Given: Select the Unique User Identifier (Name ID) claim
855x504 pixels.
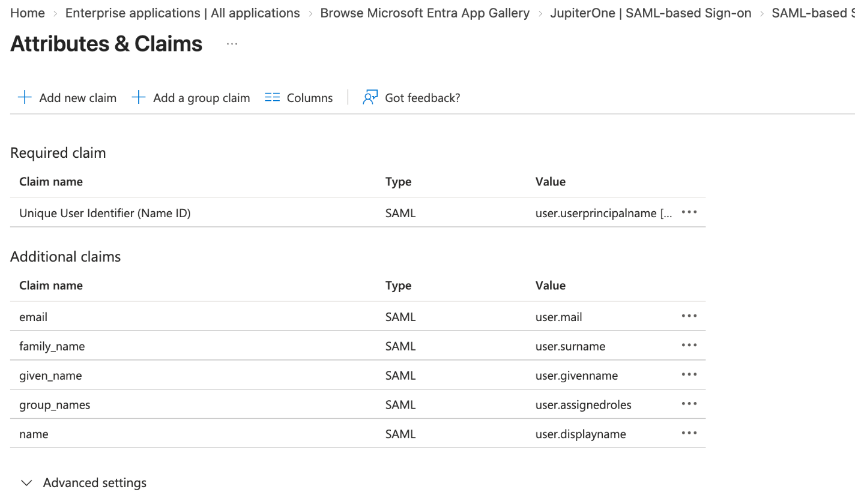Looking at the screenshot, I should point(105,213).
